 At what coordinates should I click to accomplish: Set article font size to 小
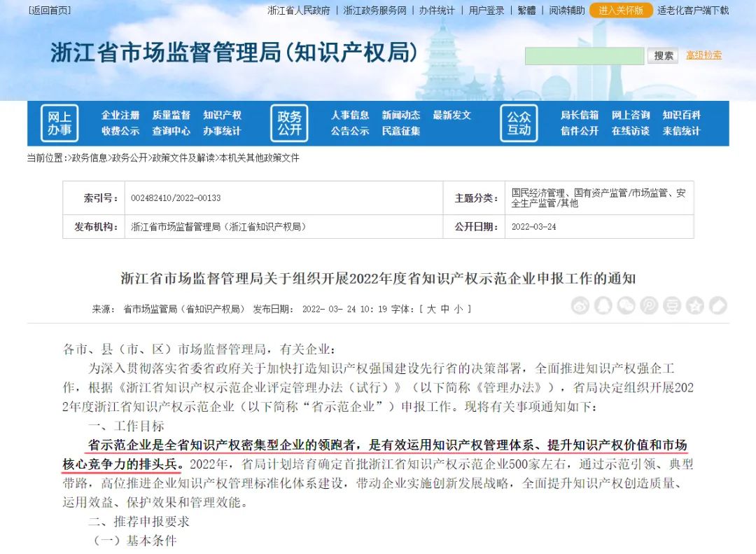458,309
